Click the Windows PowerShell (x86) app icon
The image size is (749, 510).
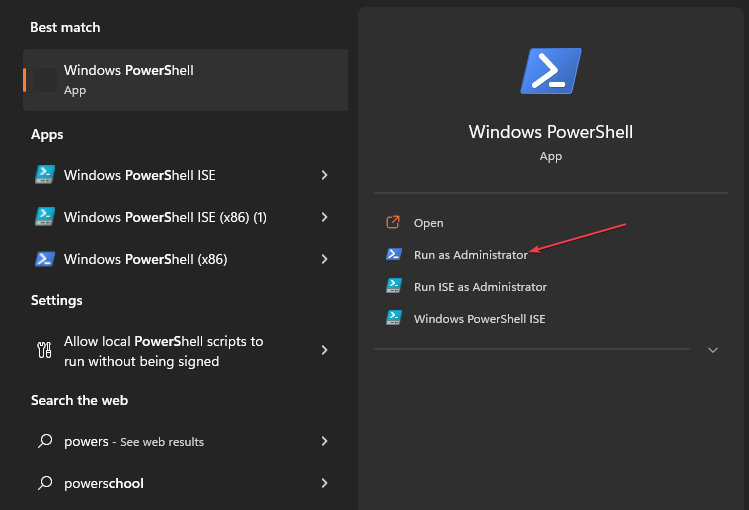[44, 259]
